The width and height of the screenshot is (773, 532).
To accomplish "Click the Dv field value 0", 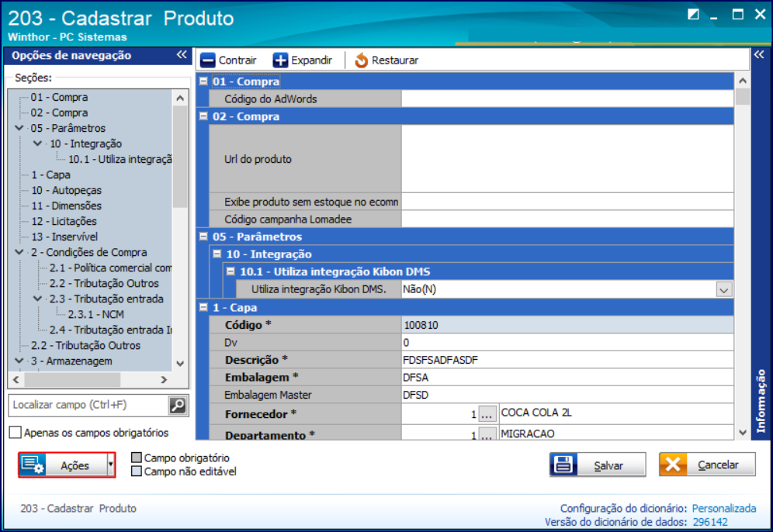I will (567, 342).
